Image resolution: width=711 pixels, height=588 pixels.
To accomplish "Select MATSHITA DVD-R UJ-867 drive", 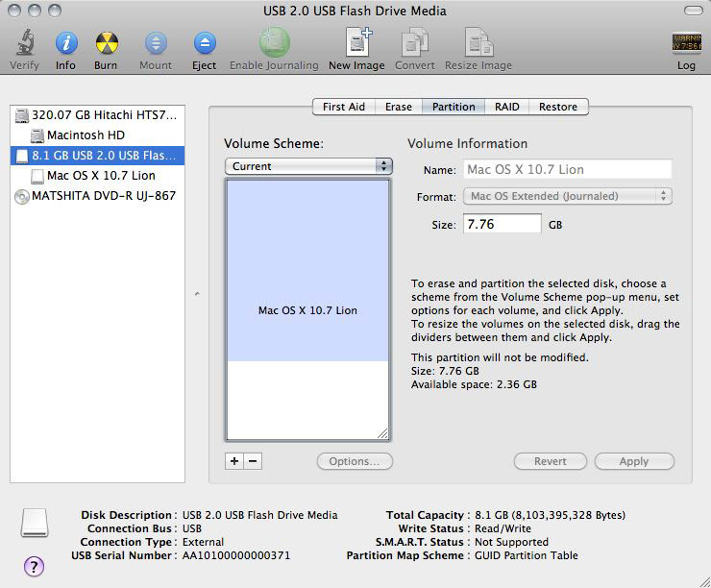I will coord(97,196).
